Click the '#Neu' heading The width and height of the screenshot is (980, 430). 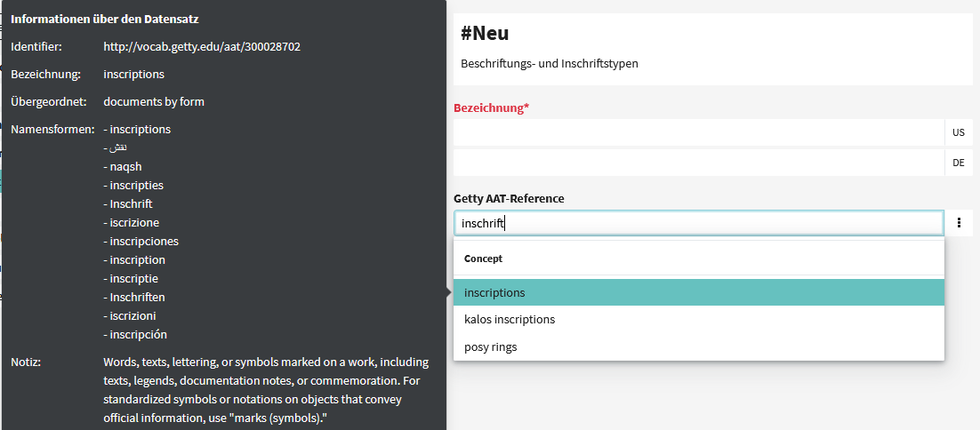[485, 34]
